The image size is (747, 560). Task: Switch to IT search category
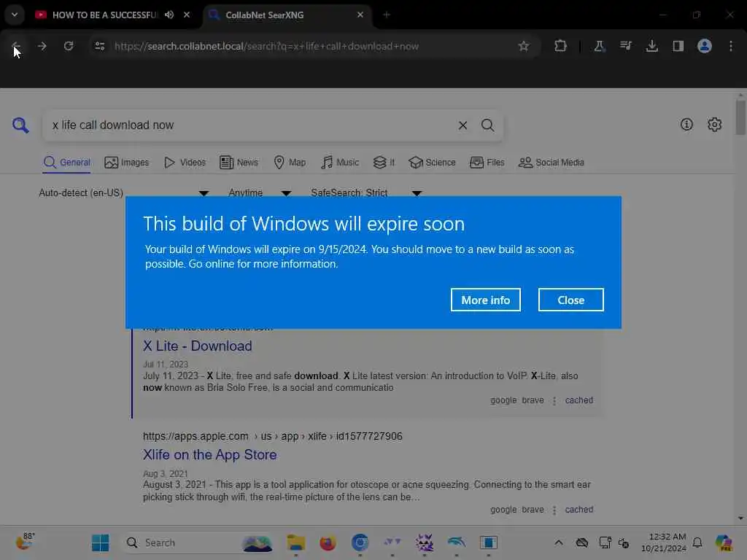(x=384, y=163)
